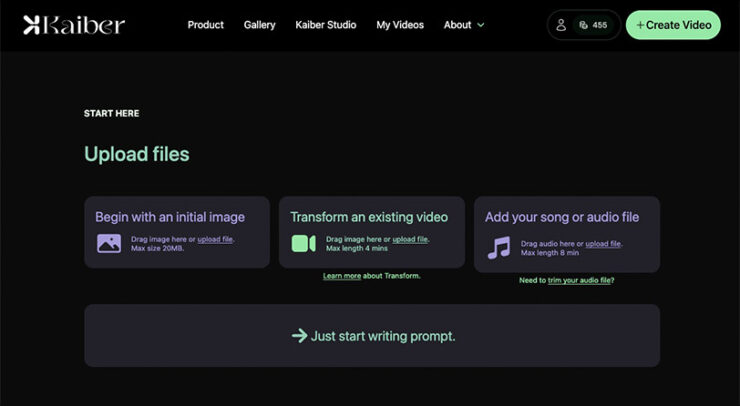This screenshot has height=406, width=740.
Task: Click the video camera icon in Transform card
Action: [303, 243]
